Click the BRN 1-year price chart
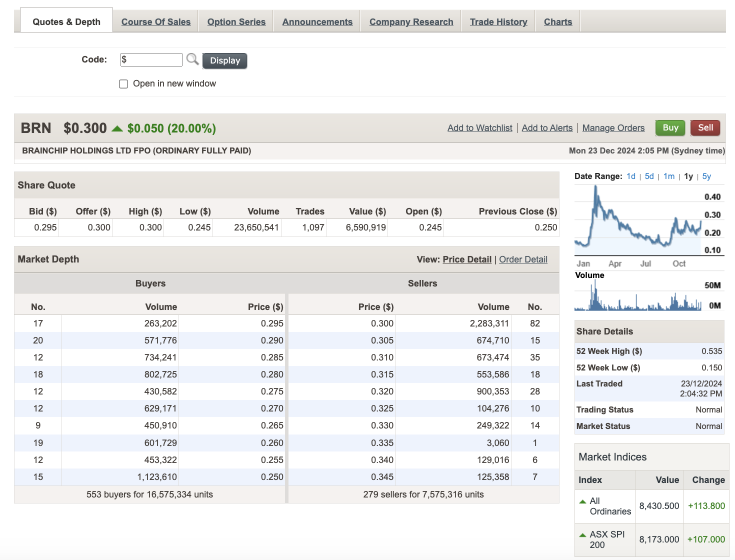 [x=648, y=226]
